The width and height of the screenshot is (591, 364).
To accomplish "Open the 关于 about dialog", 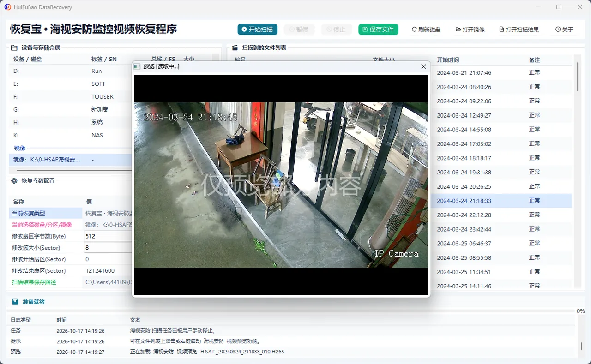I will [564, 30].
